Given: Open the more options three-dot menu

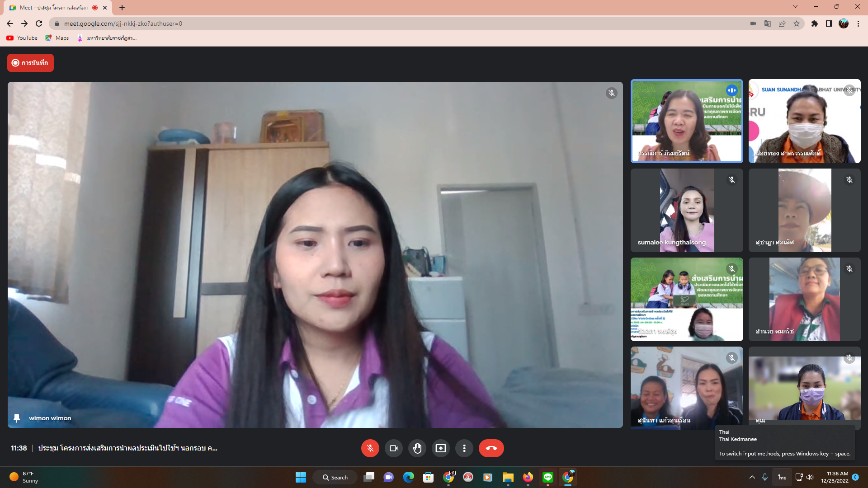Looking at the screenshot, I should 464,448.
